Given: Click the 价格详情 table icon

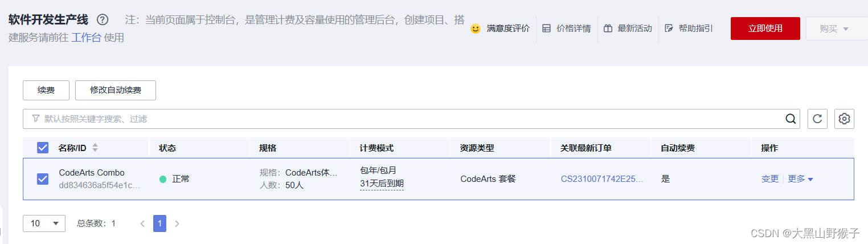Looking at the screenshot, I should (x=546, y=29).
